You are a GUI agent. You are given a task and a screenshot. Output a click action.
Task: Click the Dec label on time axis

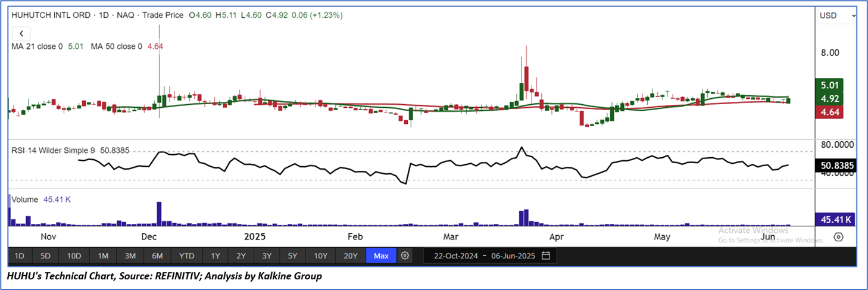point(148,237)
